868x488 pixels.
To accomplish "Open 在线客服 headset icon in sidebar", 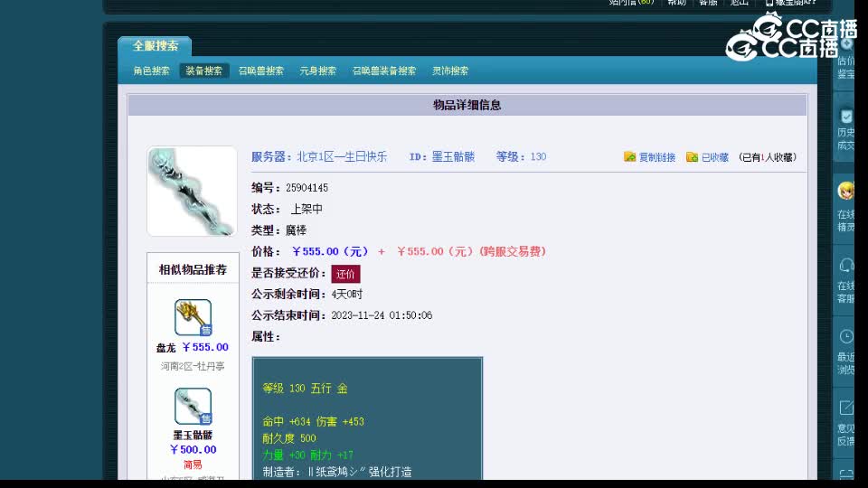I will (846, 265).
